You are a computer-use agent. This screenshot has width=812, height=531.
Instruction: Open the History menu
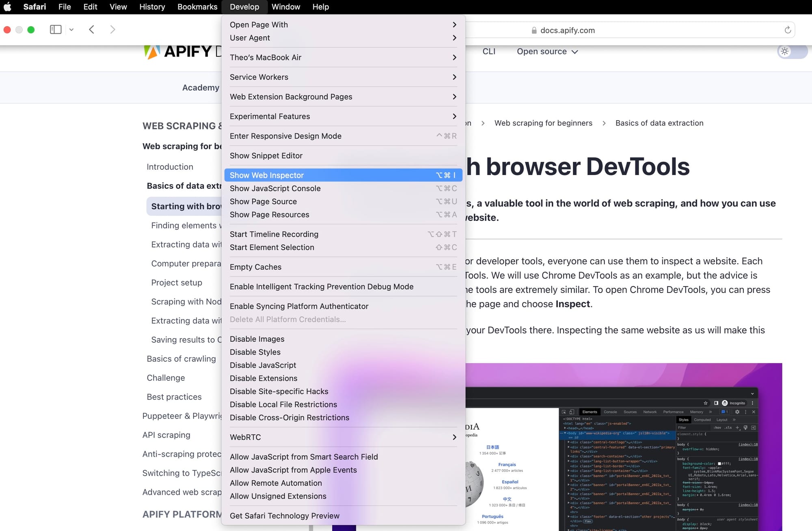click(x=151, y=6)
